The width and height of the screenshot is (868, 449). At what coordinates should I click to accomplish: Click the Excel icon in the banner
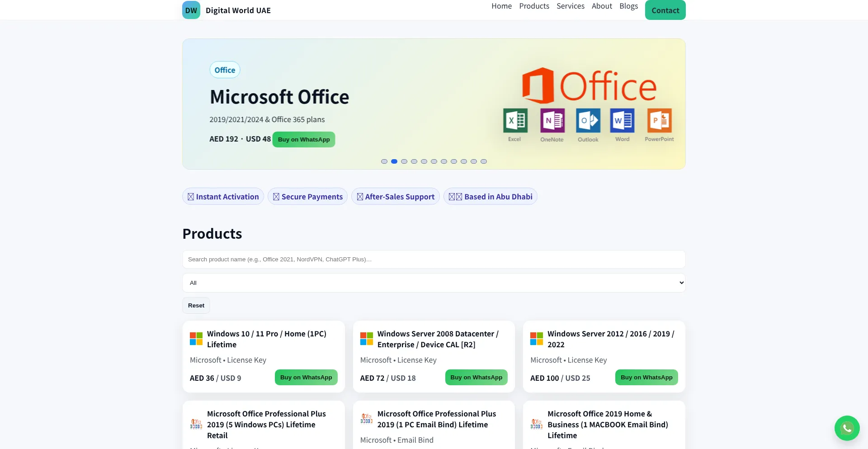coord(515,120)
